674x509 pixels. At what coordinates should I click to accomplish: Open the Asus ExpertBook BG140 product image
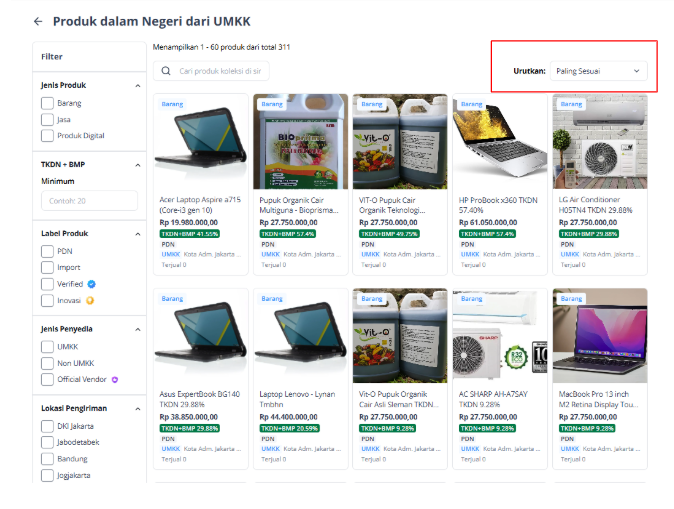[201, 335]
